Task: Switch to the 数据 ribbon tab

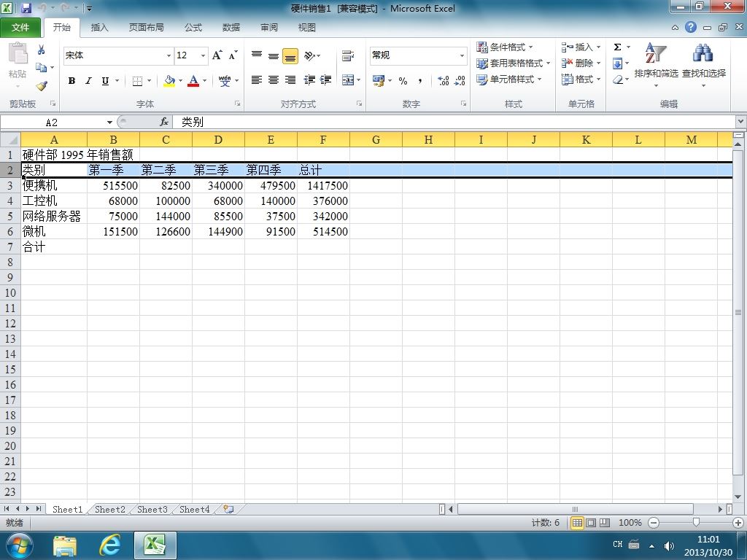Action: [x=231, y=27]
